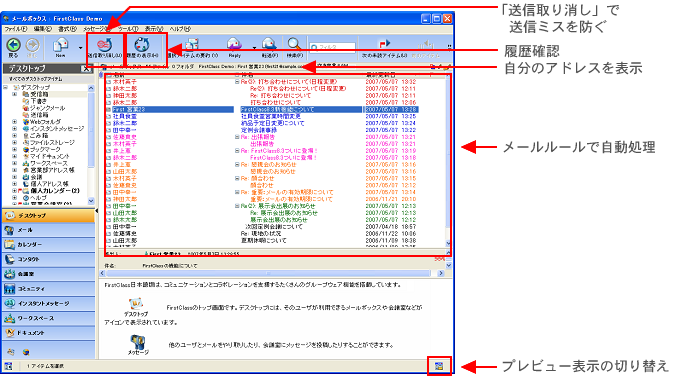
Task: Toggle preview display icon in status bar
Action: click(x=439, y=366)
